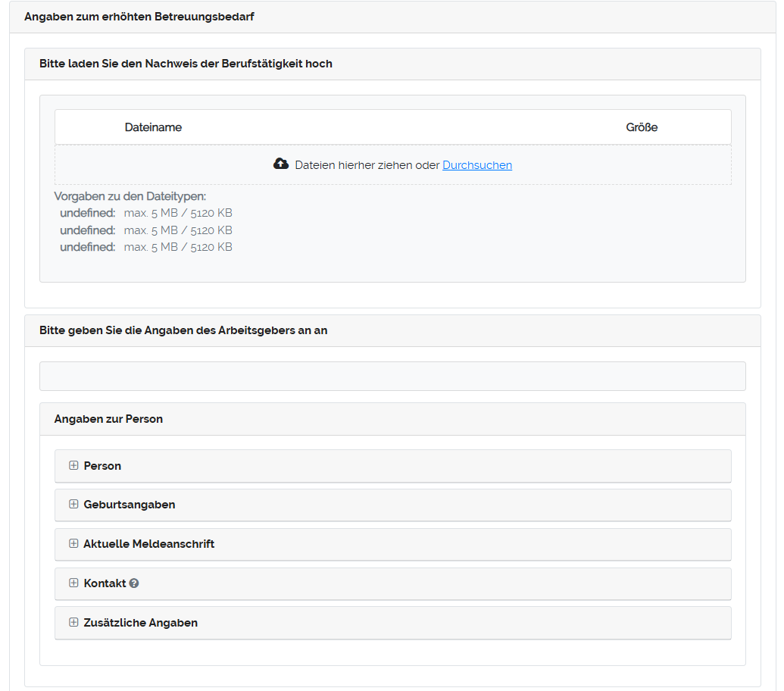Click the cloud upload icon
The width and height of the screenshot is (784, 691).
[x=281, y=164]
